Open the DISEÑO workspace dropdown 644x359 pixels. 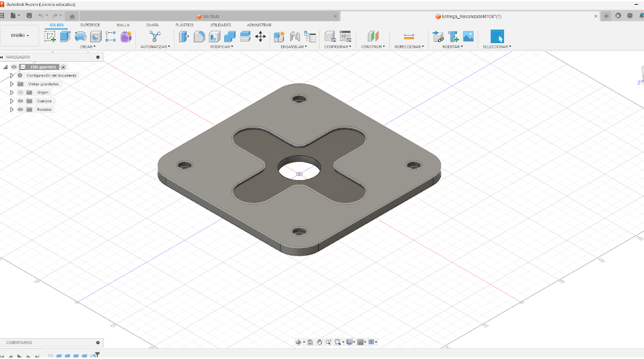pyautogui.click(x=20, y=35)
